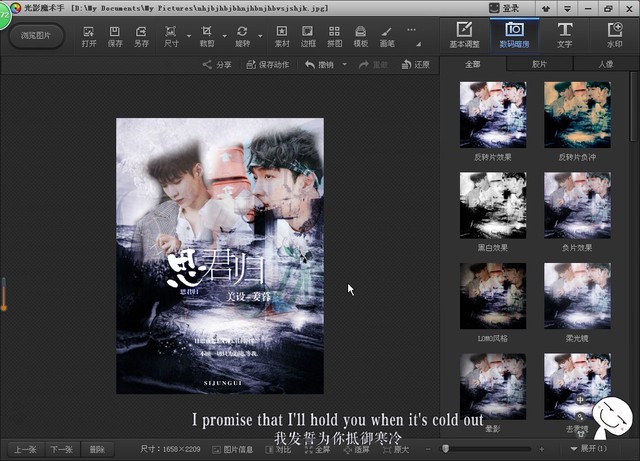Switch to the 文字 (Text) tab
Viewport: 640px width, 461px height.
(x=564, y=36)
